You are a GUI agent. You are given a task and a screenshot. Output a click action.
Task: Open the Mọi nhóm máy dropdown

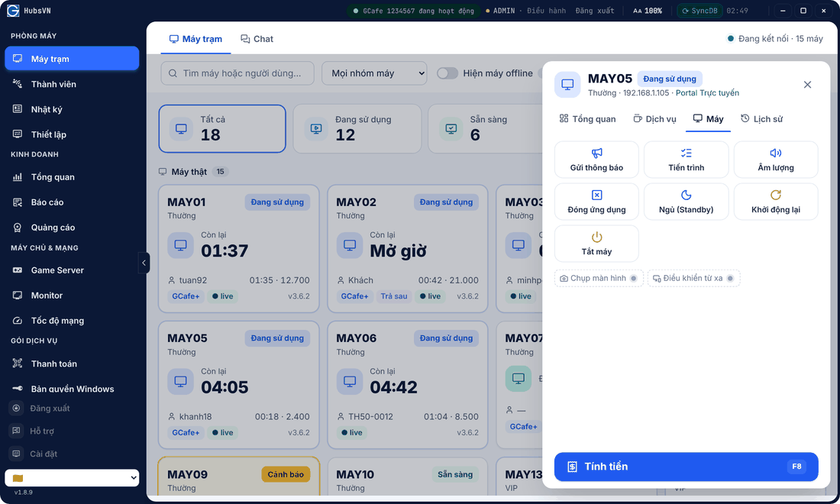374,73
